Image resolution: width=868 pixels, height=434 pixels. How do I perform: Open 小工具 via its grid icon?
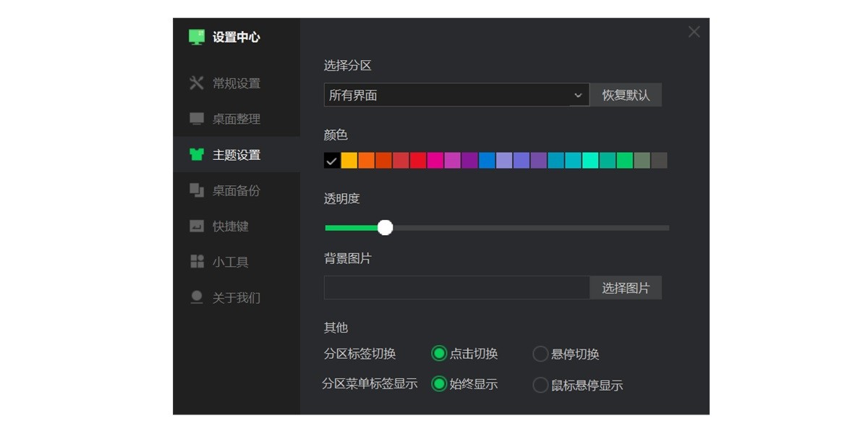195,261
